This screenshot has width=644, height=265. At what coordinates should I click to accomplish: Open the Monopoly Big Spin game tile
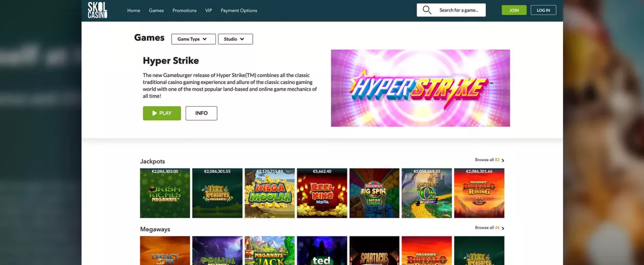(374, 193)
